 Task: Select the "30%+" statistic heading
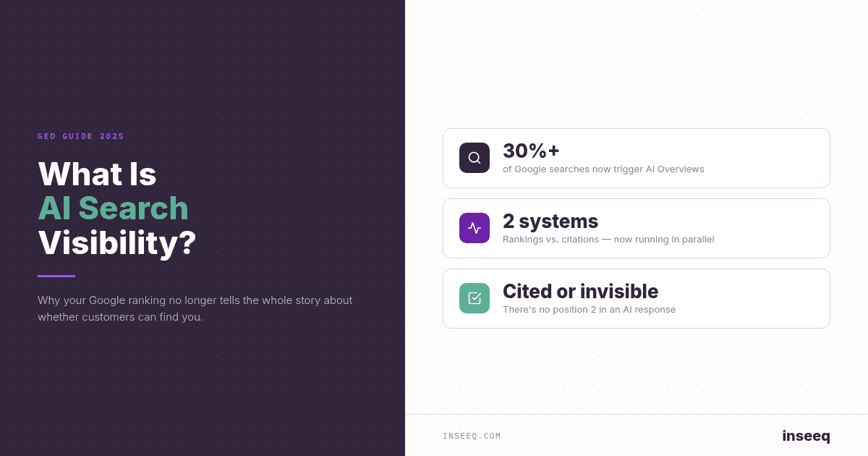point(531,151)
